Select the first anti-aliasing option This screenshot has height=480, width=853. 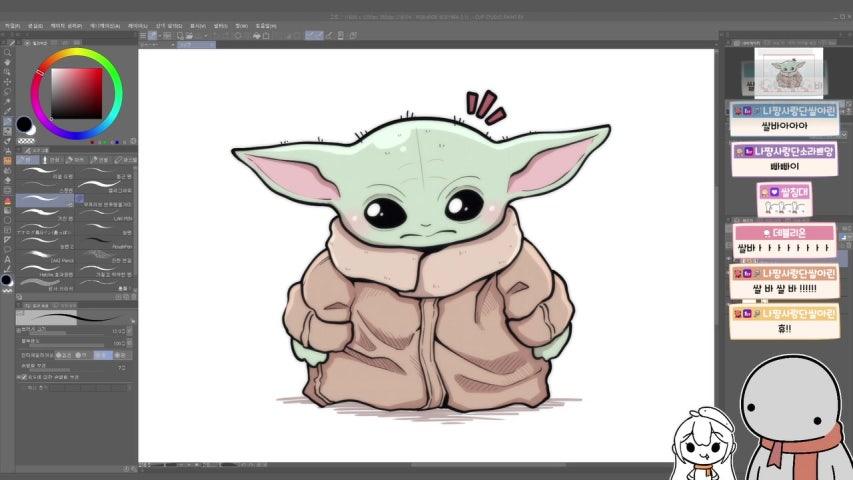tap(63, 355)
